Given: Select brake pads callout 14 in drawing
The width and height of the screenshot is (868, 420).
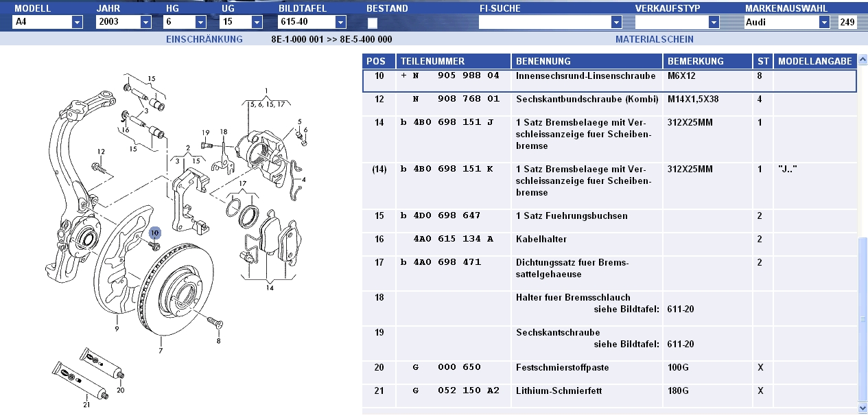Looking at the screenshot, I should (x=270, y=288).
